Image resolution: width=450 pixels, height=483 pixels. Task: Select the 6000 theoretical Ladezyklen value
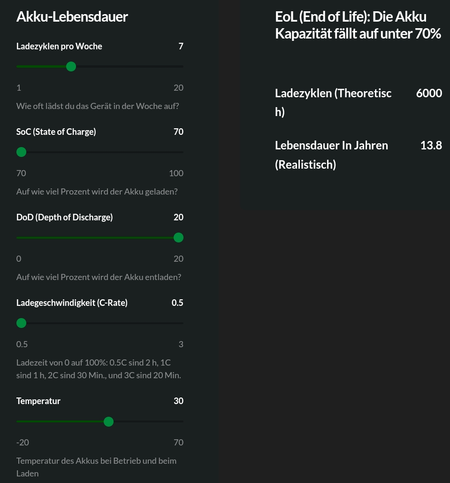429,93
